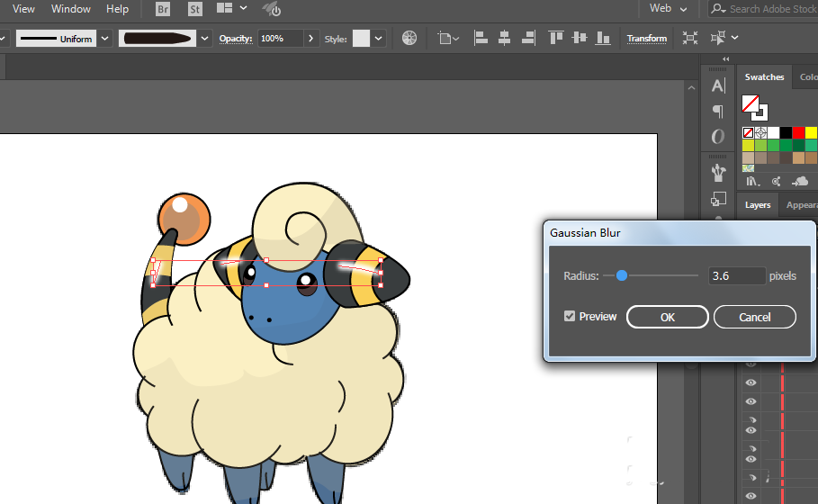Image resolution: width=818 pixels, height=504 pixels.
Task: Choose the Registration swatch
Action: (x=760, y=132)
